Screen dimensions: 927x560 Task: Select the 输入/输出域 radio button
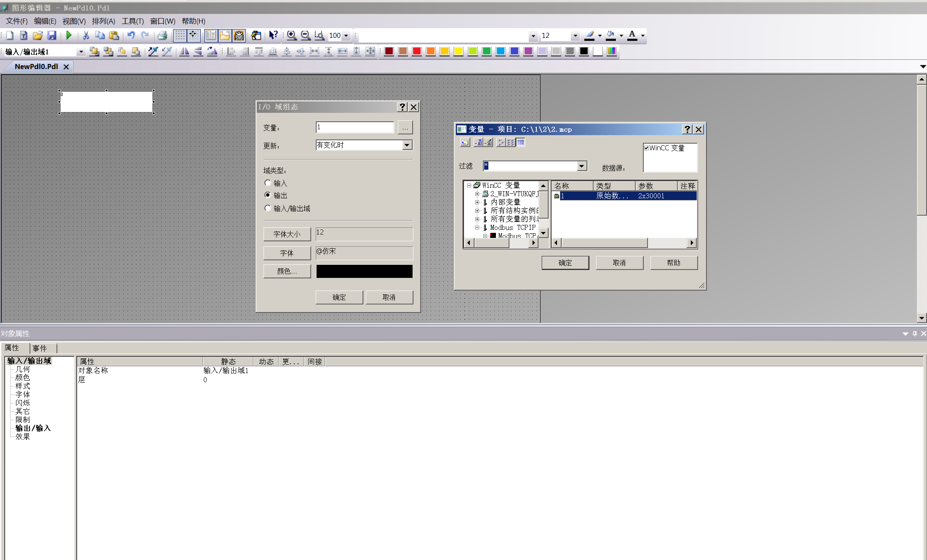tap(268, 208)
